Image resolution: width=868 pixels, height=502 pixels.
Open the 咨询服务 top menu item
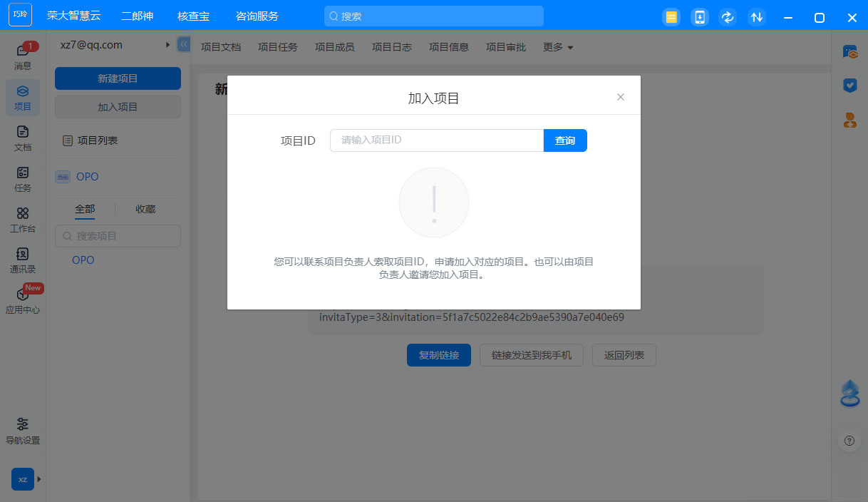[x=257, y=16]
